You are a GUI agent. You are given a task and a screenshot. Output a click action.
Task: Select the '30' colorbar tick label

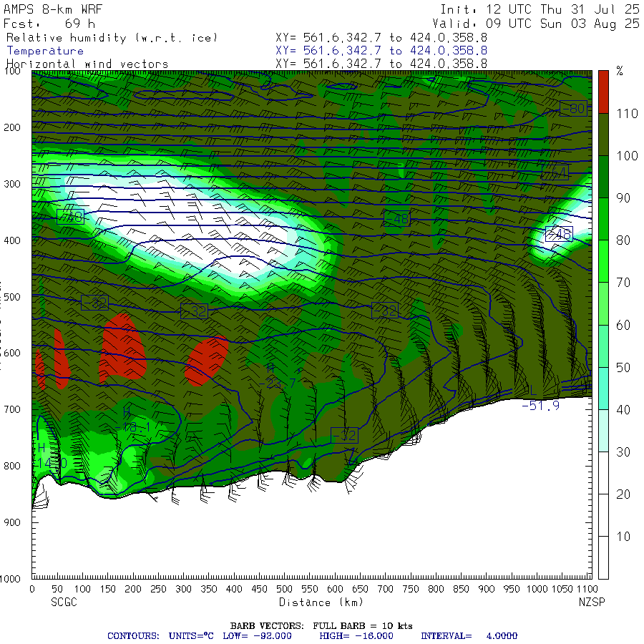623,452
